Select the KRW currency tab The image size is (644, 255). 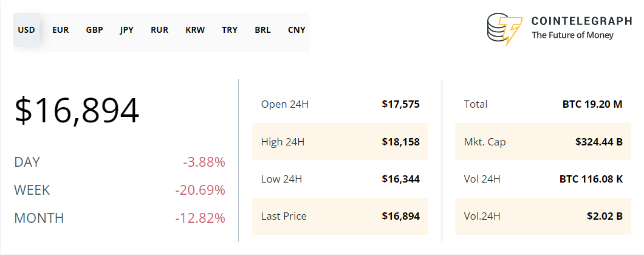coord(195,30)
